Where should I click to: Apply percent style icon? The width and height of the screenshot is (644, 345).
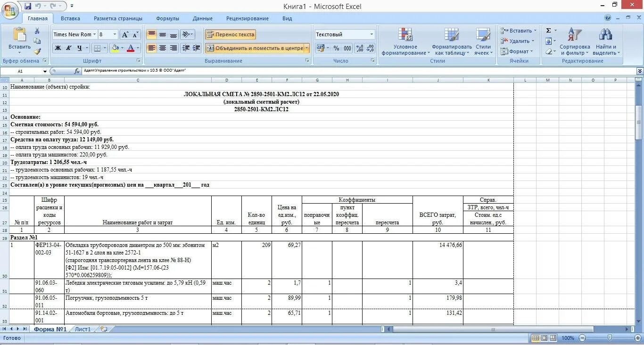(x=336, y=48)
